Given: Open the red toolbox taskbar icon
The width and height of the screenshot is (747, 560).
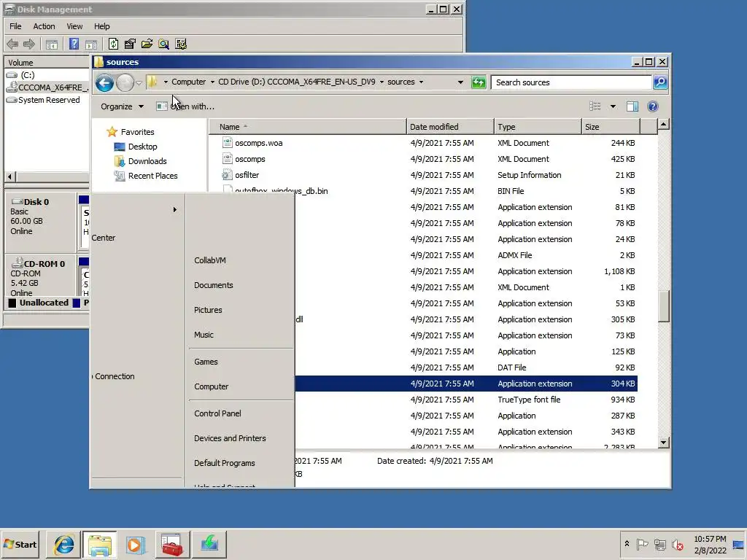Looking at the screenshot, I should click(x=172, y=544).
